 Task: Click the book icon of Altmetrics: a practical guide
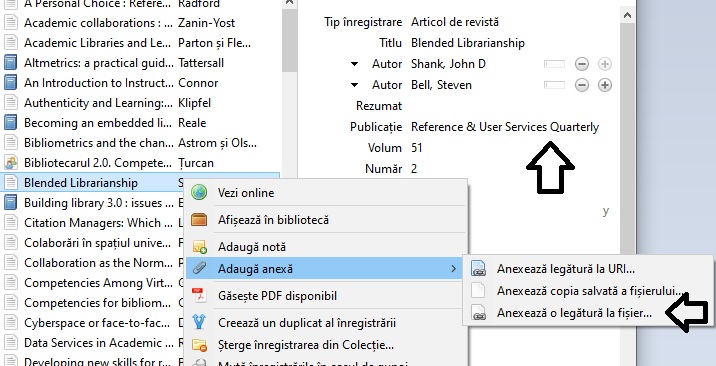[x=10, y=62]
